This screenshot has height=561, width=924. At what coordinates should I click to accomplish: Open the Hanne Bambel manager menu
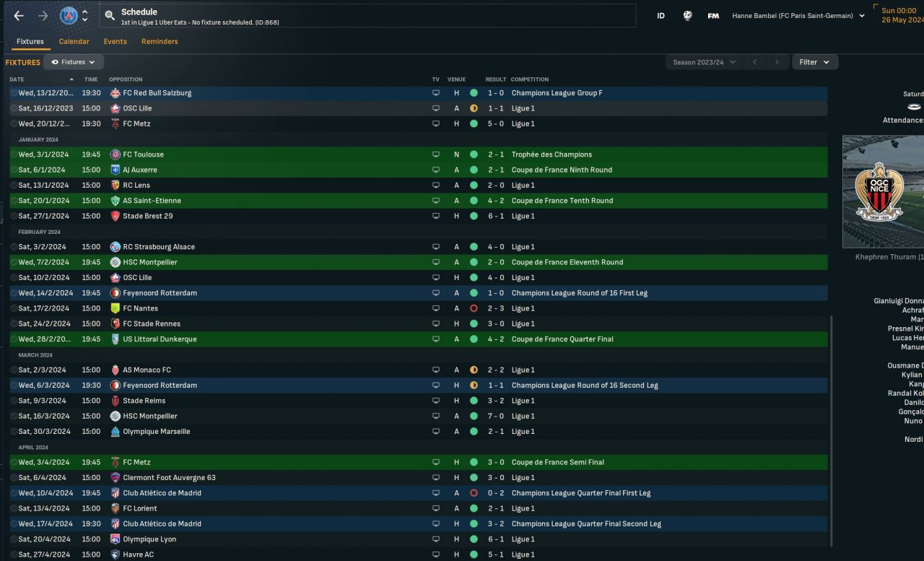[x=798, y=16]
